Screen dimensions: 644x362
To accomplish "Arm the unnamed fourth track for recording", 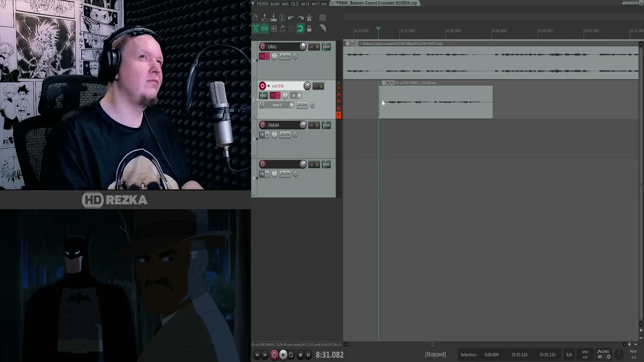I will 262,164.
